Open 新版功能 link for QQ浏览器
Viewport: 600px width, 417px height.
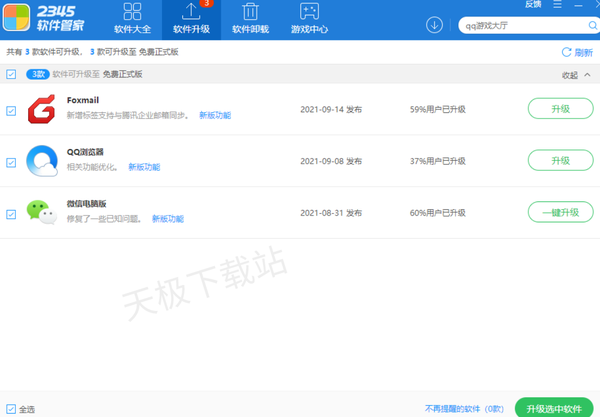[x=144, y=167]
